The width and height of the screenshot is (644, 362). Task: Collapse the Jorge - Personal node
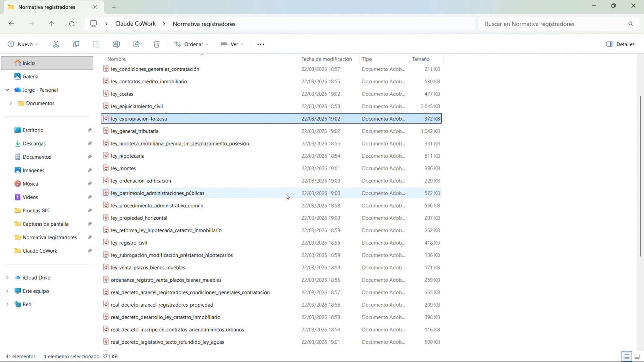pos(7,90)
